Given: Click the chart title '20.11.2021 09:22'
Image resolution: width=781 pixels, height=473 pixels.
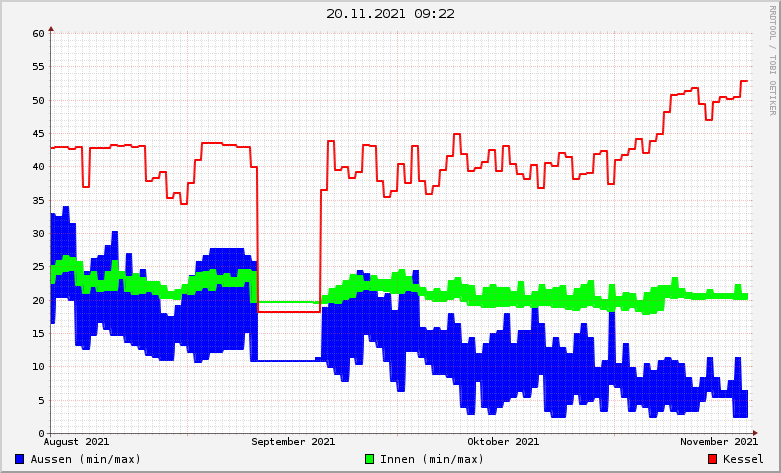Looking at the screenshot, I should pyautogui.click(x=390, y=14).
